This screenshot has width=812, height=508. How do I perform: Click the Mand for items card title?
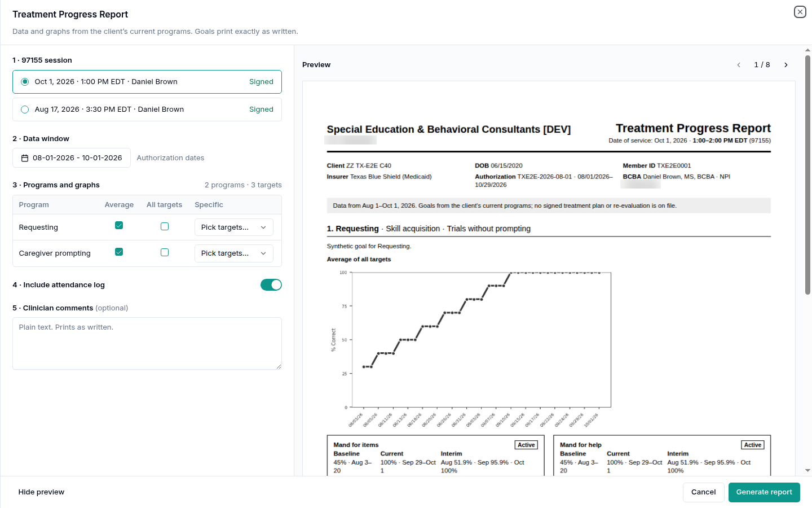(356, 445)
